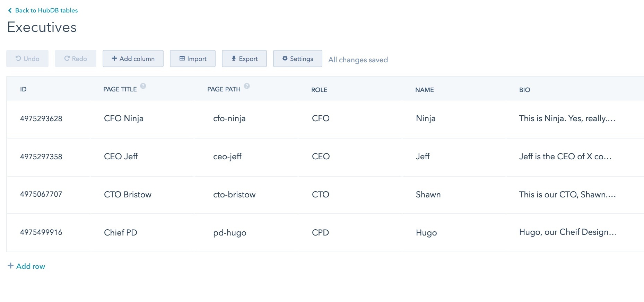Select the NAME column header

(x=424, y=90)
